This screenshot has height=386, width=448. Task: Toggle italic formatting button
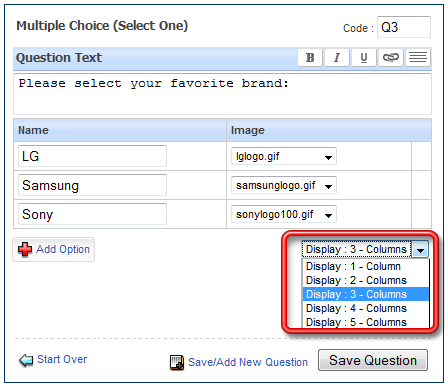pyautogui.click(x=337, y=58)
